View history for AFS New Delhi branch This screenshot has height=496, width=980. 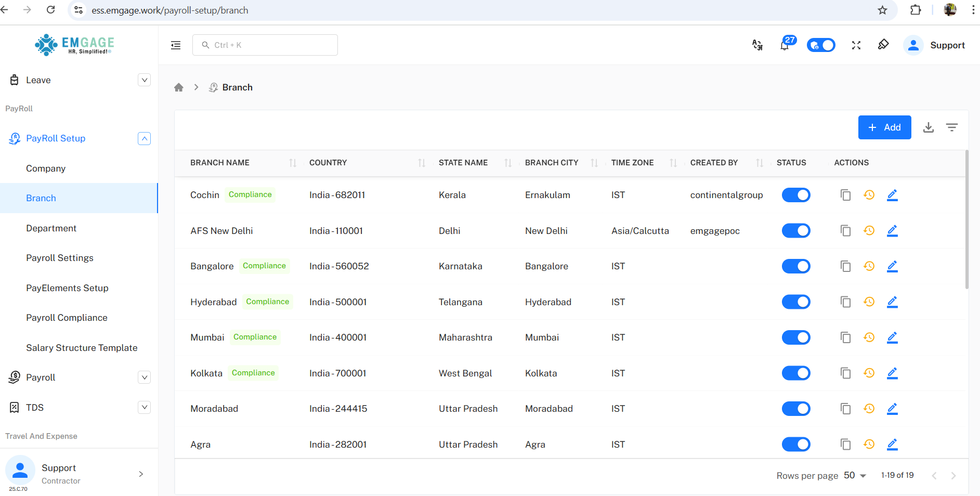[x=869, y=231]
